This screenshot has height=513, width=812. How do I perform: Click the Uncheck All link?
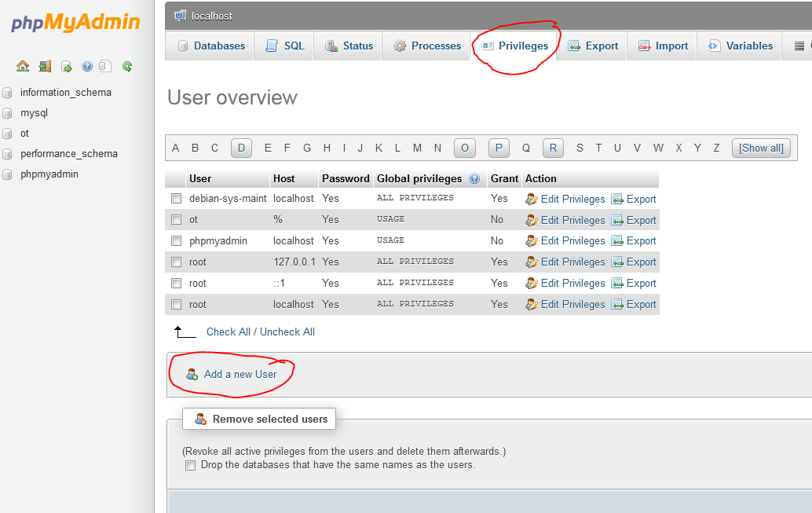(287, 332)
